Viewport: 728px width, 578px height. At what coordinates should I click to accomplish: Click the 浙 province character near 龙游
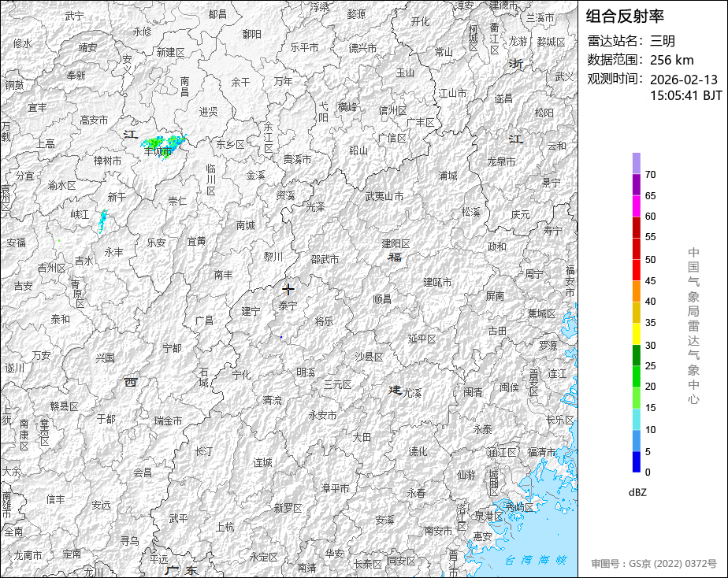pos(516,64)
